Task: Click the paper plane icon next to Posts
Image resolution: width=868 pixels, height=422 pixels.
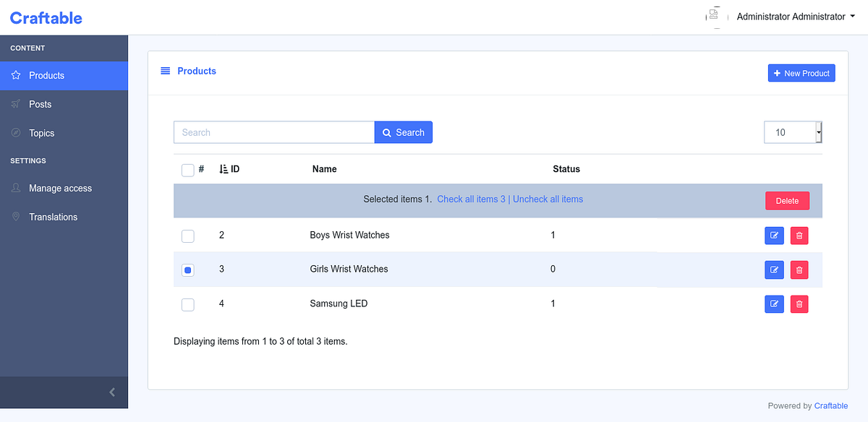Action: 16,104
